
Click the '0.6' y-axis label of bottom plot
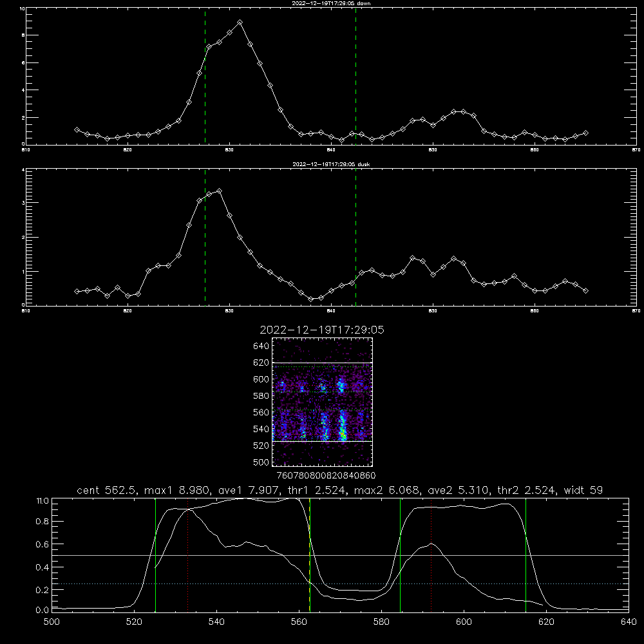click(x=43, y=544)
